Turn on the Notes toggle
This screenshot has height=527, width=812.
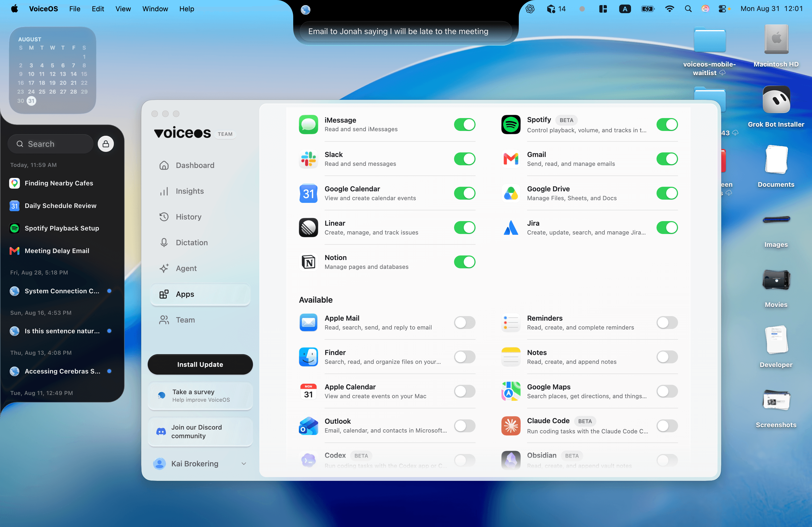click(x=667, y=357)
